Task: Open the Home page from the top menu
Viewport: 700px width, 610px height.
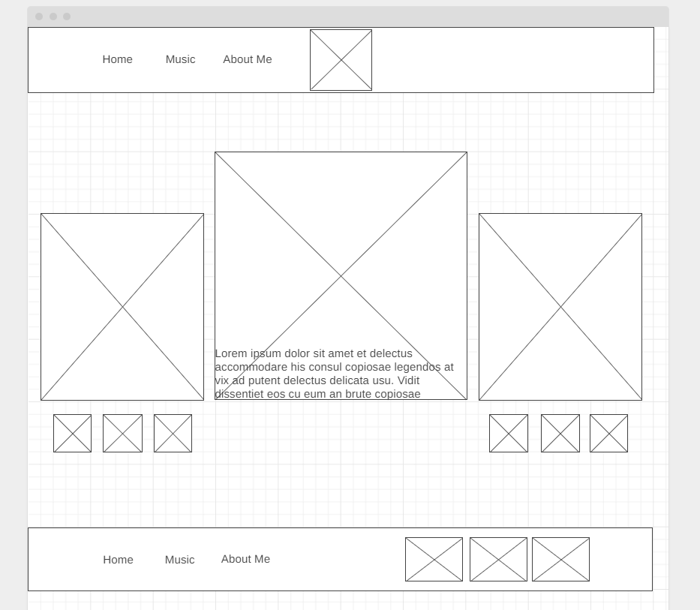Action: [117, 59]
